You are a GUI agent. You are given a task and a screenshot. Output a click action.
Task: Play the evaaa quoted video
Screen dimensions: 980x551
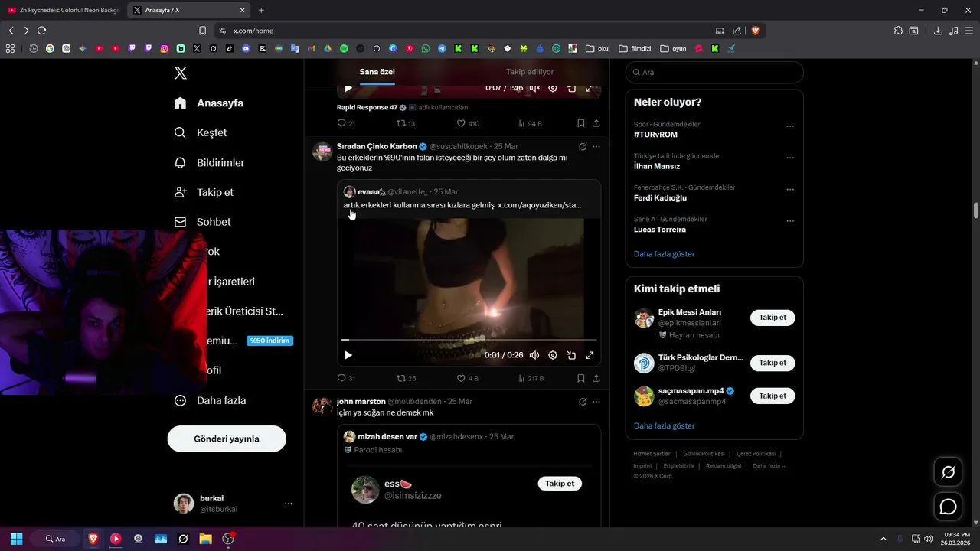348,355
